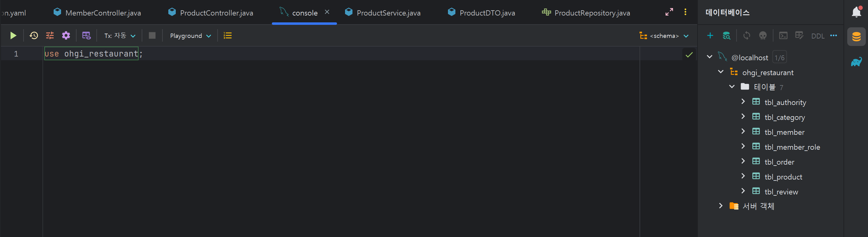This screenshot has width=868, height=237.
Task: Open the Gradle elephant tool window
Action: (856, 62)
